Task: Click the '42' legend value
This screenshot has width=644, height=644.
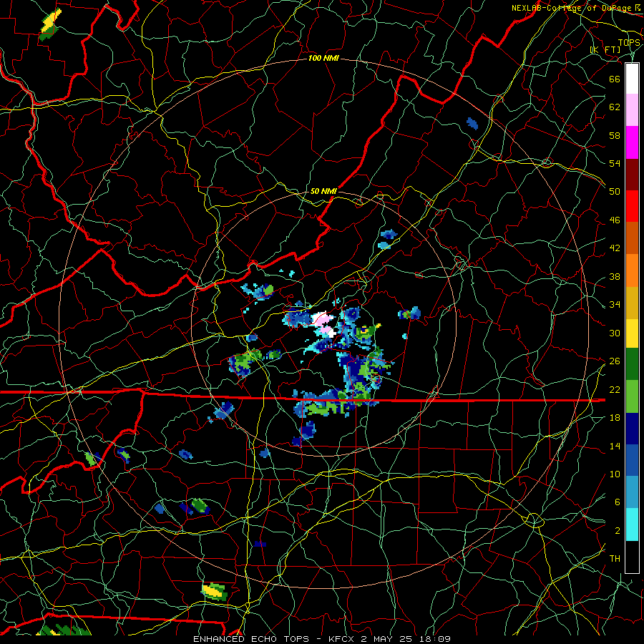Action: tap(615, 248)
